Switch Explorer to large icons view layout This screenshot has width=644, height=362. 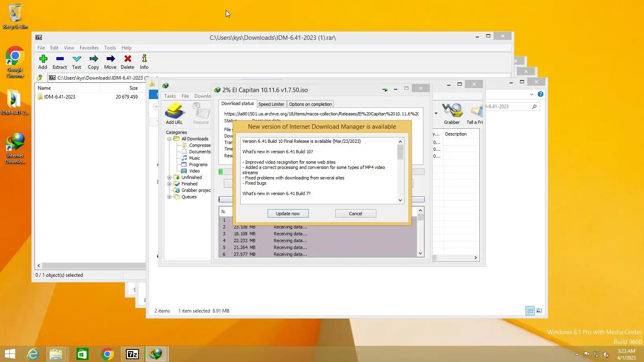click(x=539, y=311)
